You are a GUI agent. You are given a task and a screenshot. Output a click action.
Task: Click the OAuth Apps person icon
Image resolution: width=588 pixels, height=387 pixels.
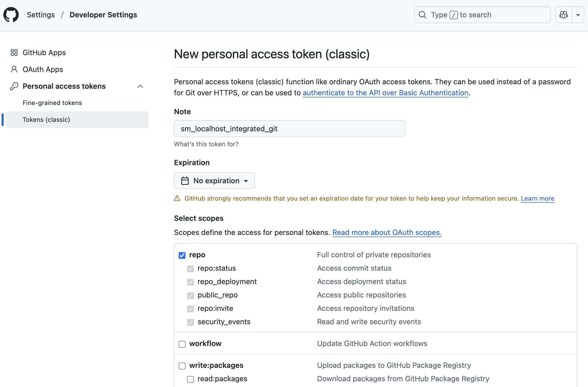click(14, 69)
